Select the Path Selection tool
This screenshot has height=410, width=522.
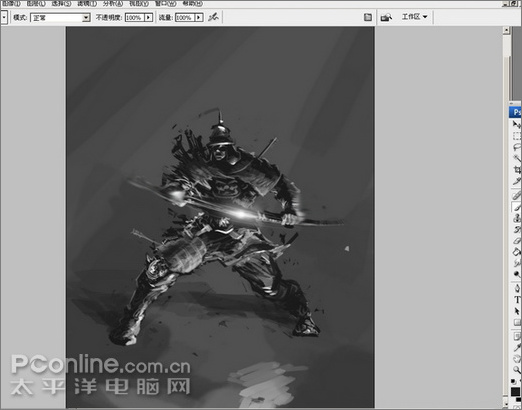tap(517, 311)
